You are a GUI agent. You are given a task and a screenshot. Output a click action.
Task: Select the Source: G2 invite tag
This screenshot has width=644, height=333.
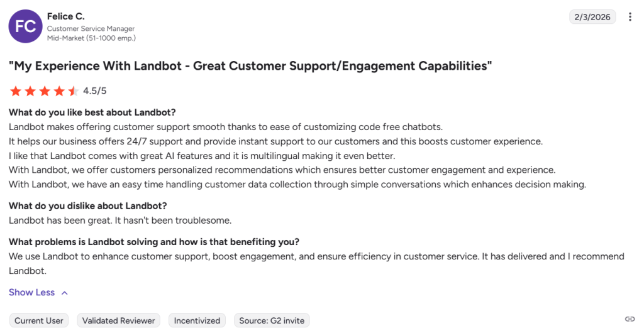pyautogui.click(x=272, y=320)
